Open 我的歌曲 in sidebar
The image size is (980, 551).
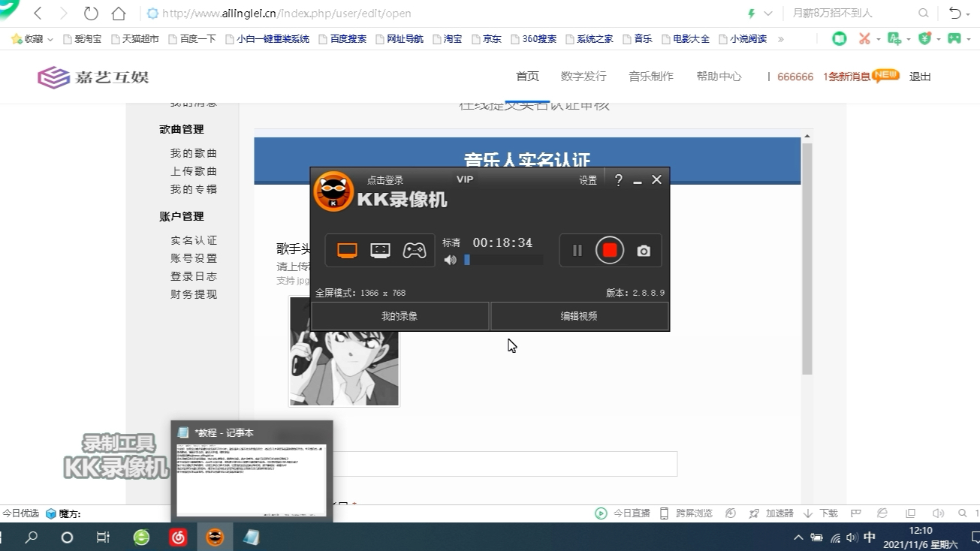(x=194, y=153)
